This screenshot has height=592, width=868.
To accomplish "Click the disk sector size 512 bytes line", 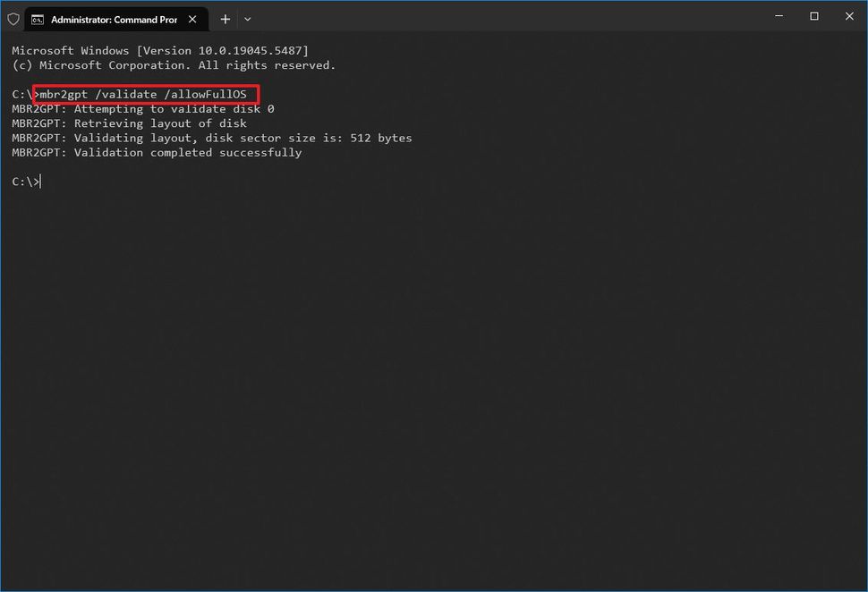I will (211, 138).
